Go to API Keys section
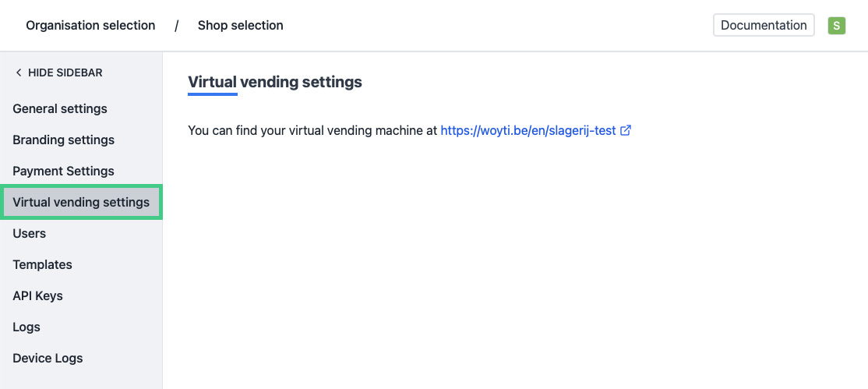This screenshot has height=389, width=868. pos(37,296)
